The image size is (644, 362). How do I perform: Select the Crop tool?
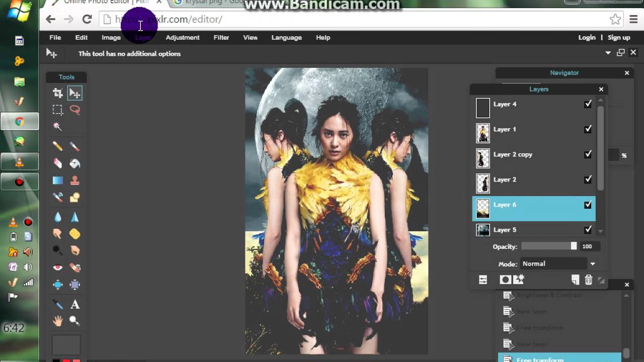click(58, 93)
